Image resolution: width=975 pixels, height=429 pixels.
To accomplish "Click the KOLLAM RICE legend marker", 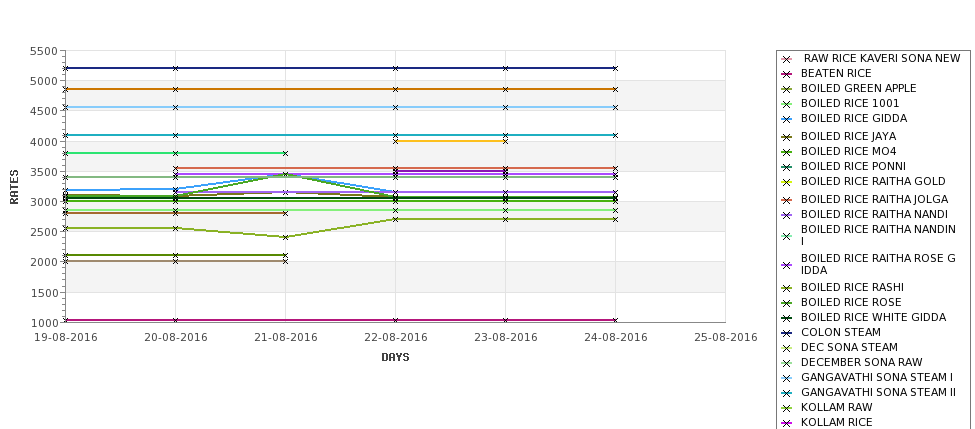I will [x=787, y=423].
